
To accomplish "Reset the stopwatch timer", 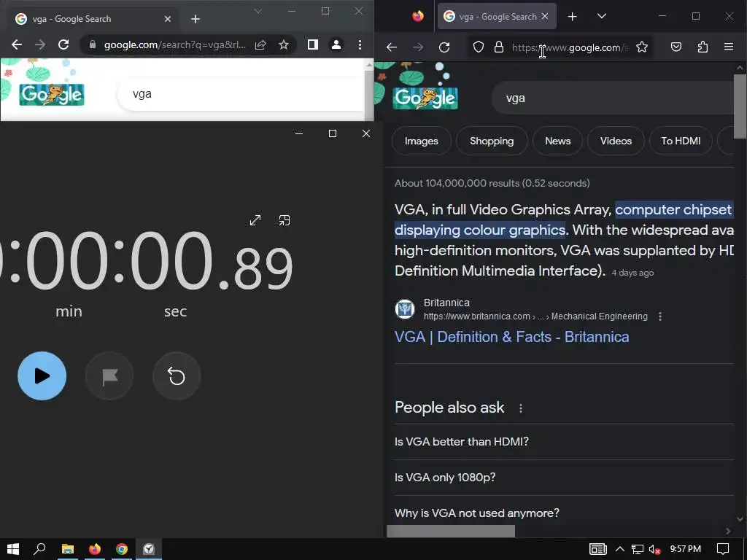I will 177,376.
